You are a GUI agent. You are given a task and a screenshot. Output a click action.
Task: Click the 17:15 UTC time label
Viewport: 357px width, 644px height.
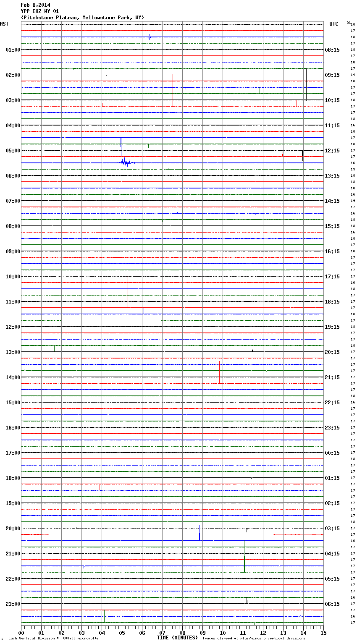click(332, 277)
